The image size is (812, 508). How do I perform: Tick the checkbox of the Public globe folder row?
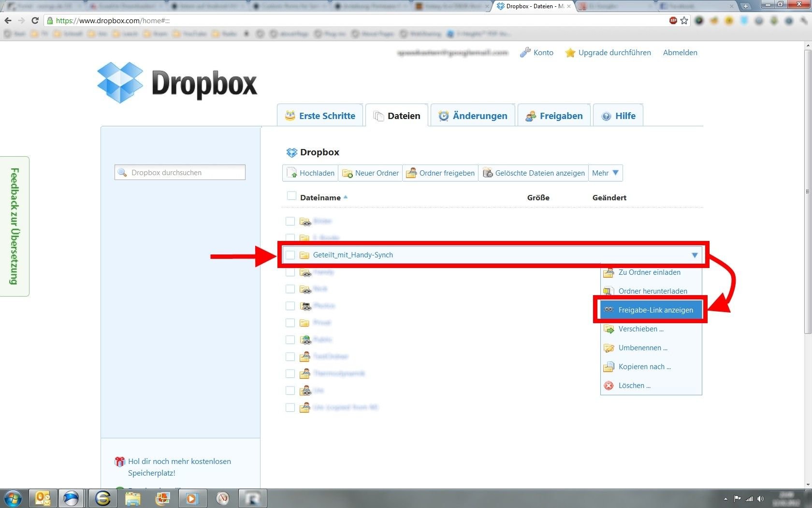coord(290,340)
